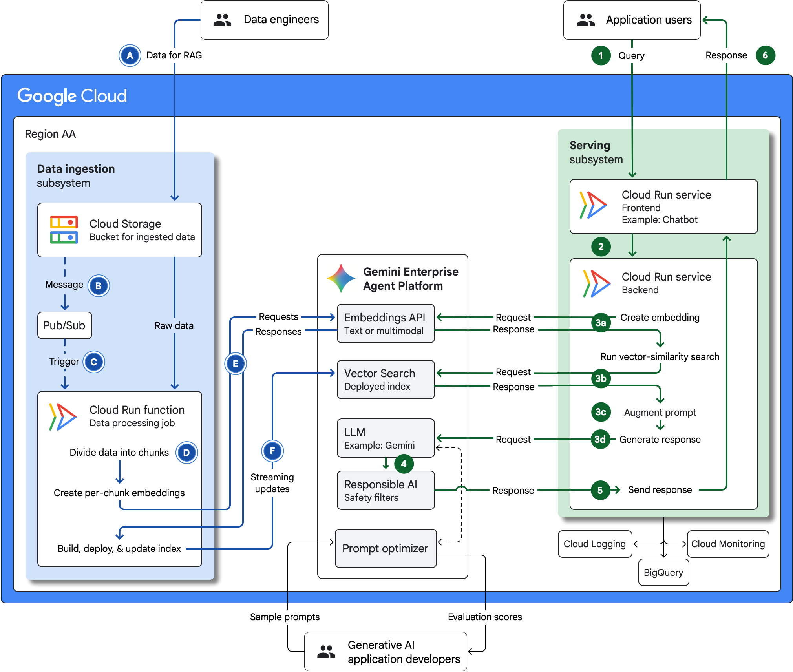Click the "Build, deploy, & update index" text
Screen dimensions: 793x672
(x=119, y=549)
